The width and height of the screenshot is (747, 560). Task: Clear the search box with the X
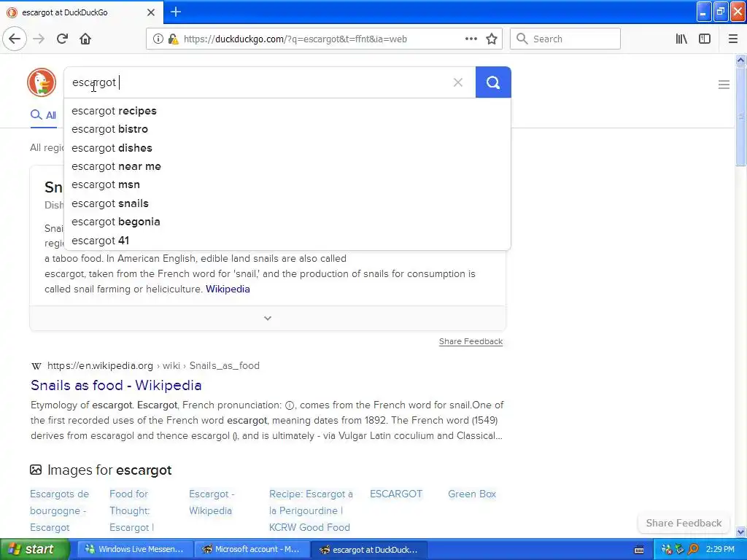coord(458,82)
